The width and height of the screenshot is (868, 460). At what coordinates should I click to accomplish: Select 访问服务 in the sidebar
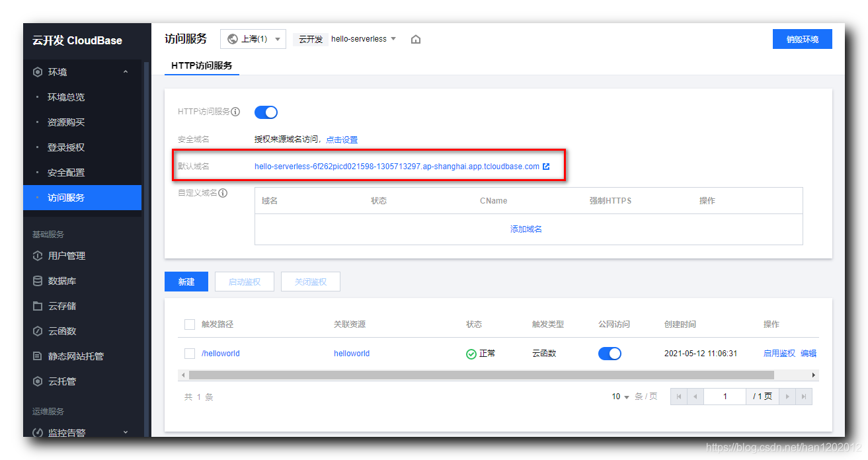click(82, 198)
